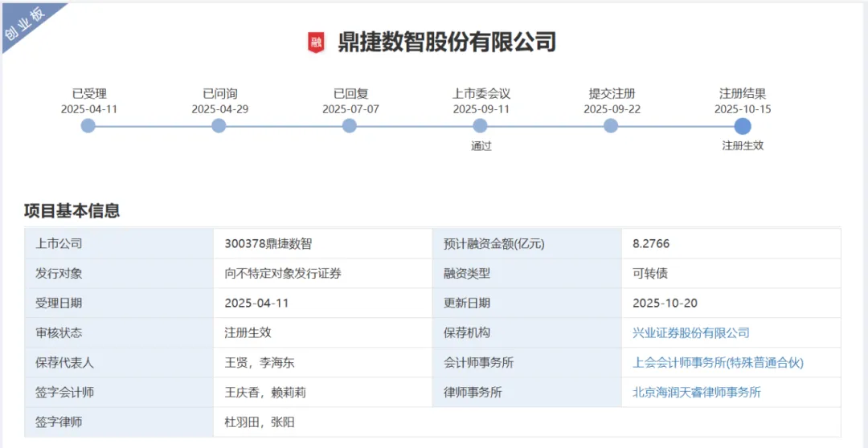This screenshot has height=448, width=868.
Task: Click the 已问询 timeline node circle
Action: [x=219, y=126]
